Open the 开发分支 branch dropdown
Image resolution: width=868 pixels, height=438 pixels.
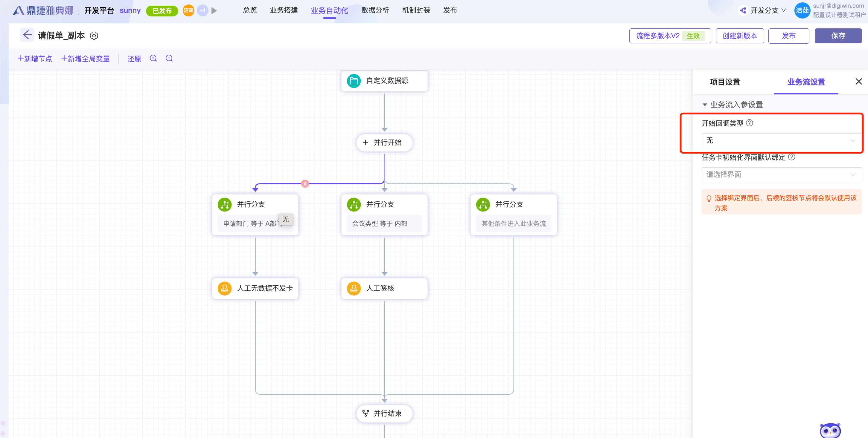[768, 10]
